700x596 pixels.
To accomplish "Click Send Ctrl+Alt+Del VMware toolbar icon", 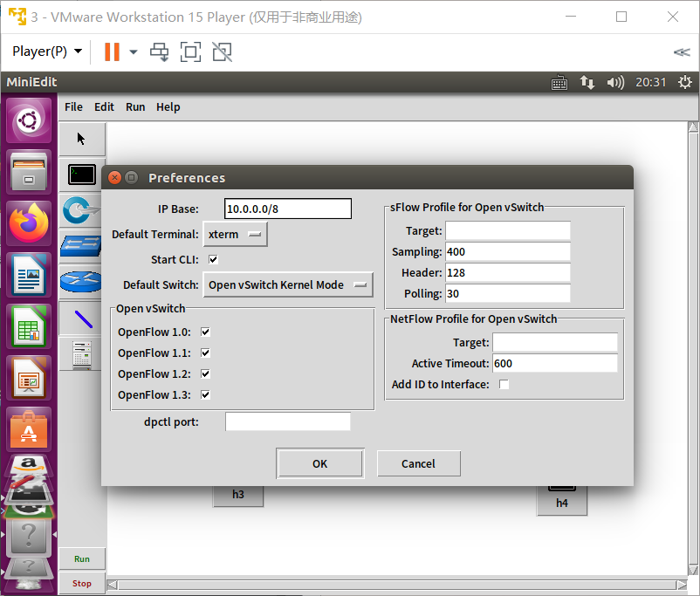I will coord(160,51).
